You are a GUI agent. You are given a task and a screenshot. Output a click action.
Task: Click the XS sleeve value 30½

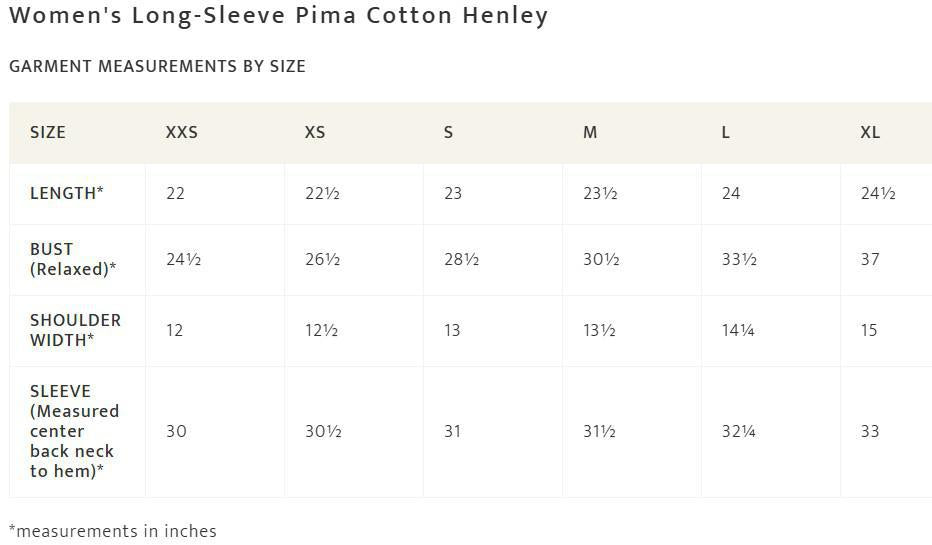[323, 431]
